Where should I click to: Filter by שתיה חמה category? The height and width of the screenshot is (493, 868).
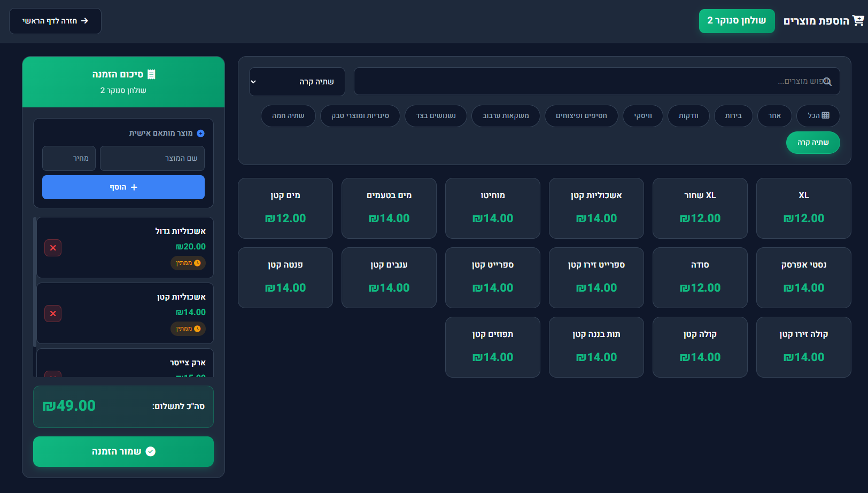[x=288, y=116]
